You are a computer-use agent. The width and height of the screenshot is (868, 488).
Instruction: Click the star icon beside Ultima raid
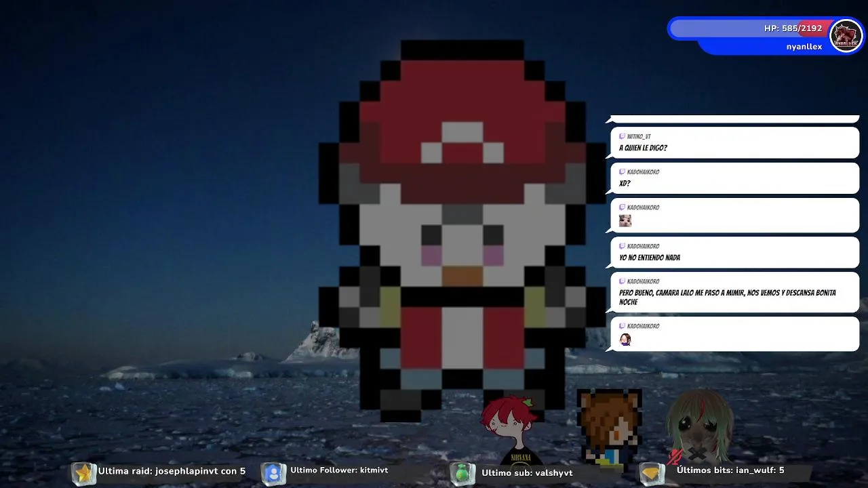[x=83, y=472]
